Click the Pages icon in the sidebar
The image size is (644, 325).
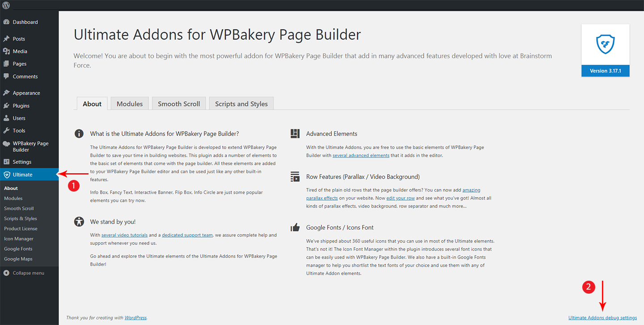pyautogui.click(x=6, y=64)
